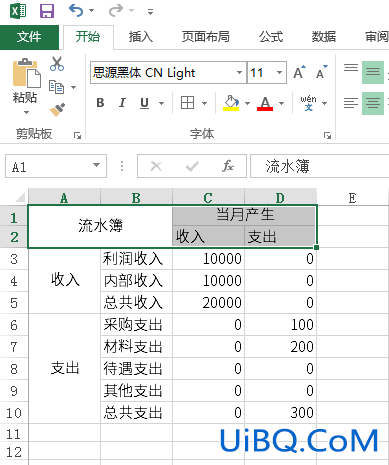Open the font size 11 dropdown
The height and width of the screenshot is (465, 389).
[x=279, y=72]
